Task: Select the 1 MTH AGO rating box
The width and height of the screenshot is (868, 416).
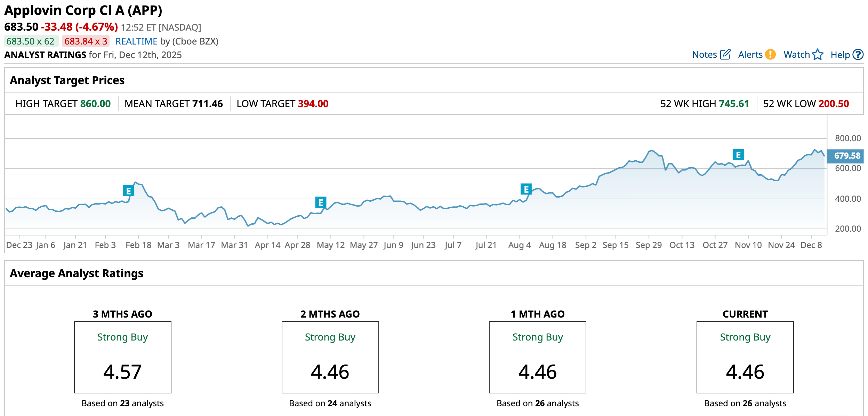Action: coord(537,357)
